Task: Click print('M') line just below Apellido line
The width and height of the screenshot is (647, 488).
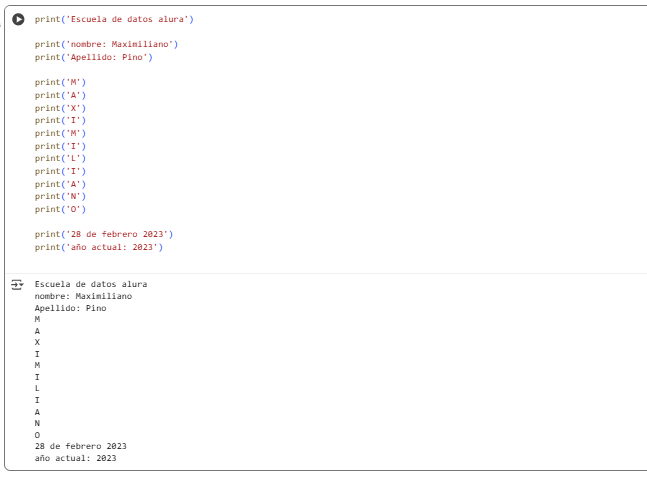Action: pyautogui.click(x=60, y=83)
